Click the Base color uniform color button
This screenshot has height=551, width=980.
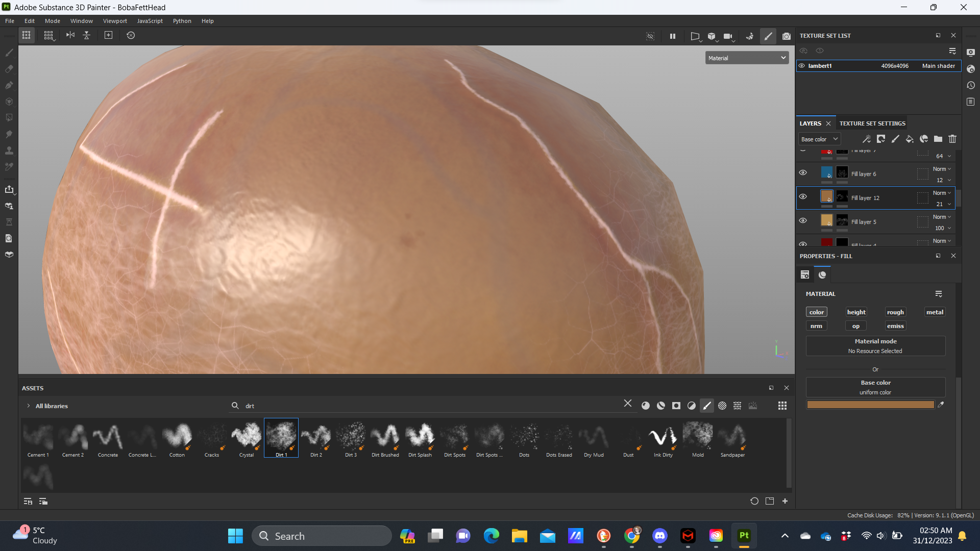click(875, 387)
